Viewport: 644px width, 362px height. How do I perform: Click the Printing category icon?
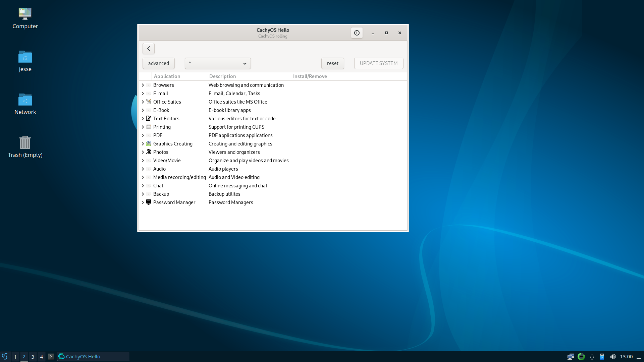[149, 127]
